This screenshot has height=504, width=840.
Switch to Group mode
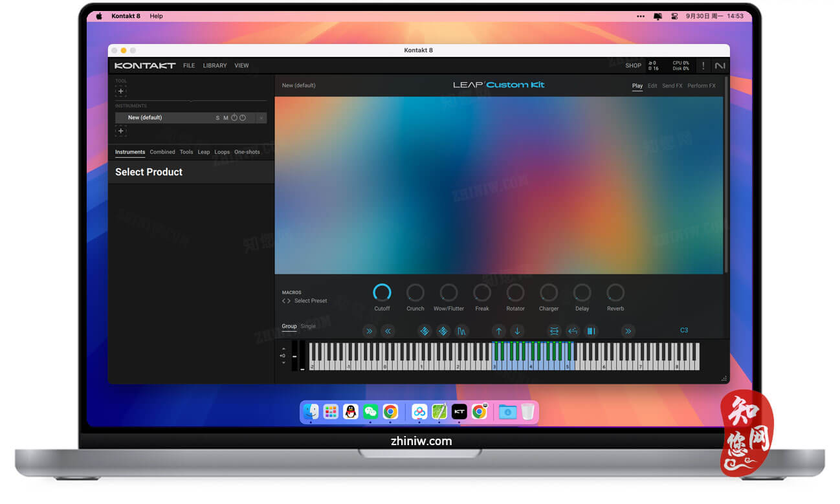(289, 326)
